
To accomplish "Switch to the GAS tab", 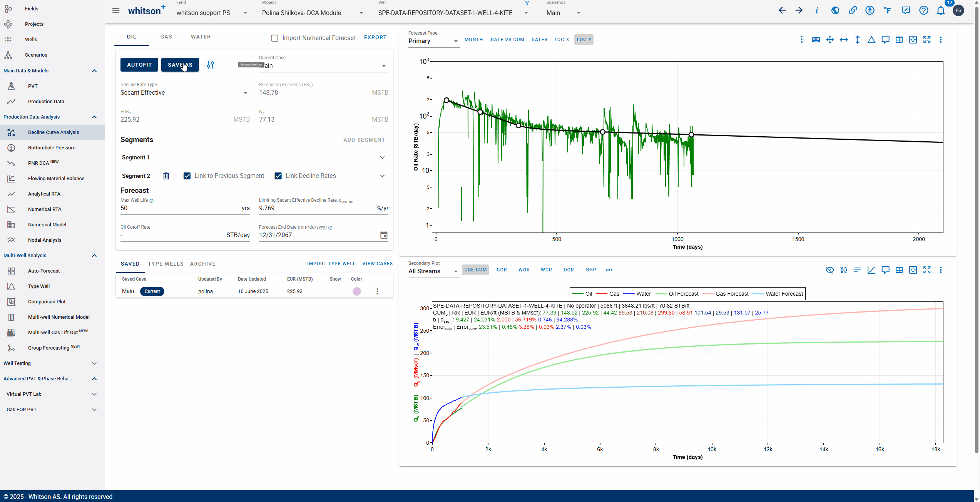I will [166, 37].
